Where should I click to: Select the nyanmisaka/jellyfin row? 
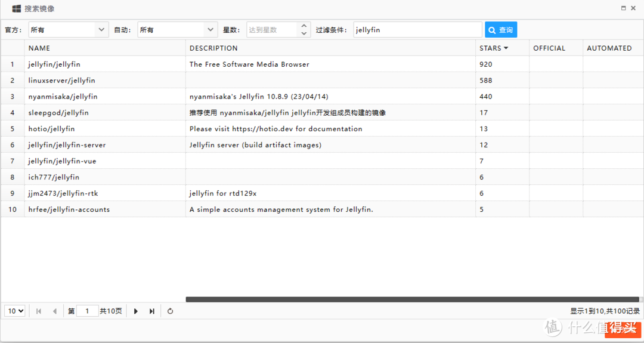coord(322,97)
